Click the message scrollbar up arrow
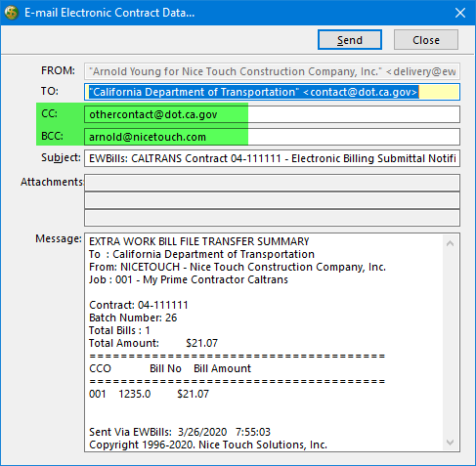This screenshot has height=466, width=476. [x=451, y=243]
